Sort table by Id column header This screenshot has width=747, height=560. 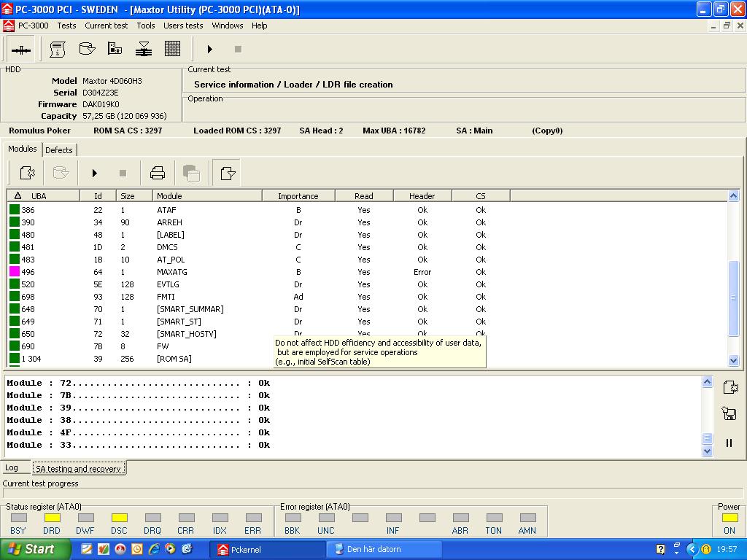click(x=98, y=195)
